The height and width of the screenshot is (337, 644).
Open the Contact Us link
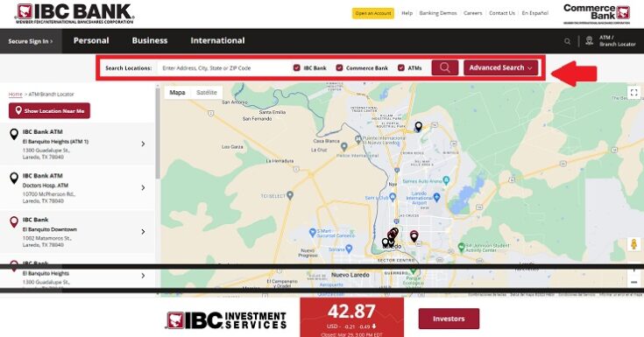click(502, 13)
